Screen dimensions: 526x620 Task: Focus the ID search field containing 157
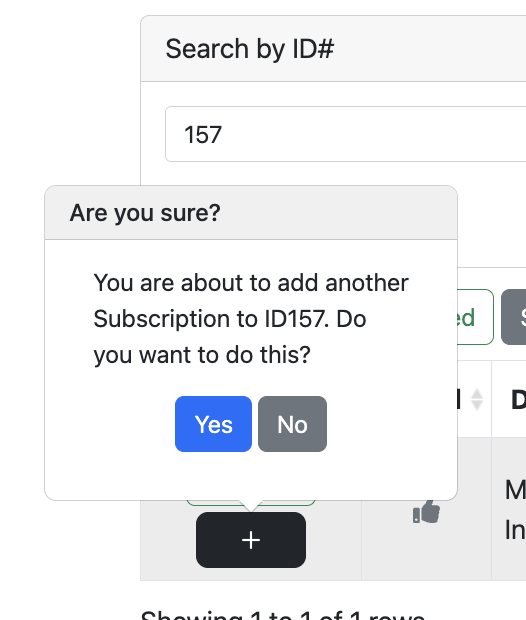[345, 134]
